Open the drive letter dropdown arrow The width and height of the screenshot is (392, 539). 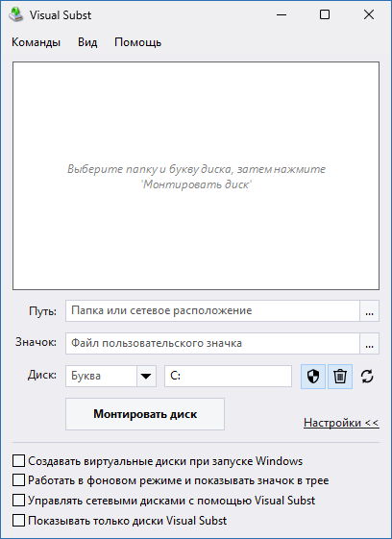tap(146, 376)
